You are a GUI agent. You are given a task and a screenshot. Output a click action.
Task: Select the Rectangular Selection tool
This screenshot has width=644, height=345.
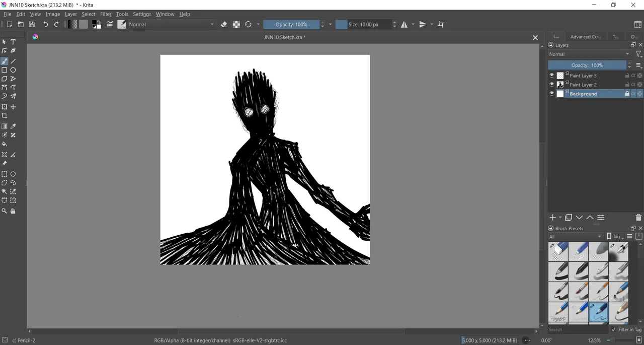(x=5, y=174)
